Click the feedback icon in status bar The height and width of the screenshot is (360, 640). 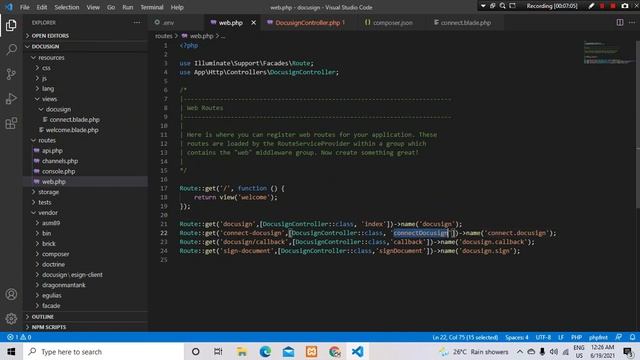pos(619,337)
